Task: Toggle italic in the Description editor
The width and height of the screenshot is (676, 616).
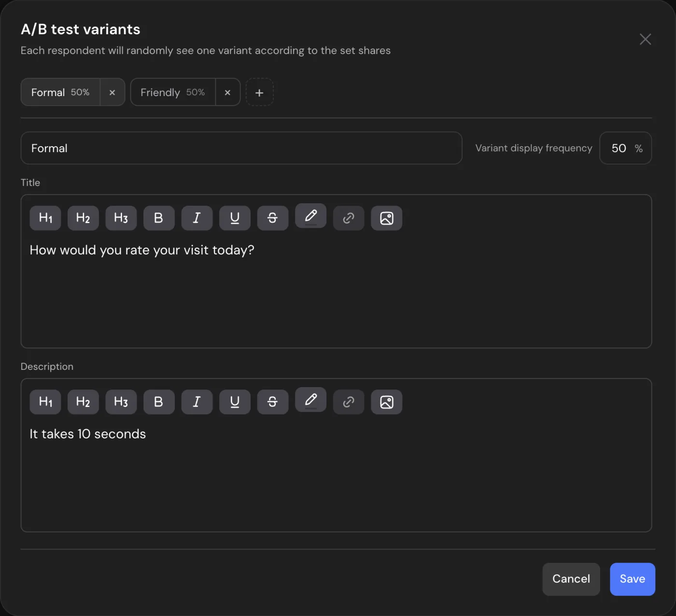Action: tap(197, 402)
